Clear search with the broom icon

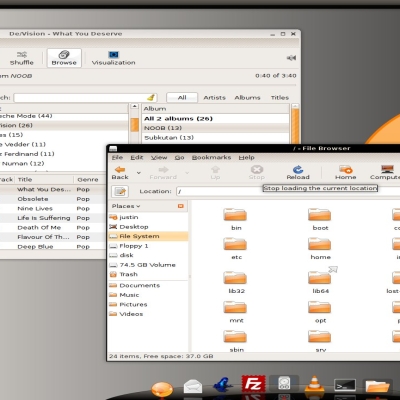(151, 98)
